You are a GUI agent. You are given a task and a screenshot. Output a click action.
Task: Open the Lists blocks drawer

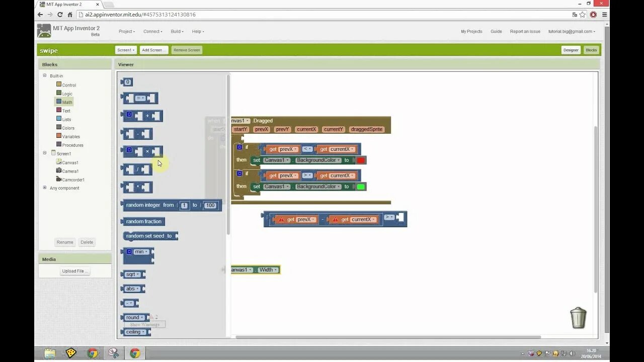pos(66,119)
